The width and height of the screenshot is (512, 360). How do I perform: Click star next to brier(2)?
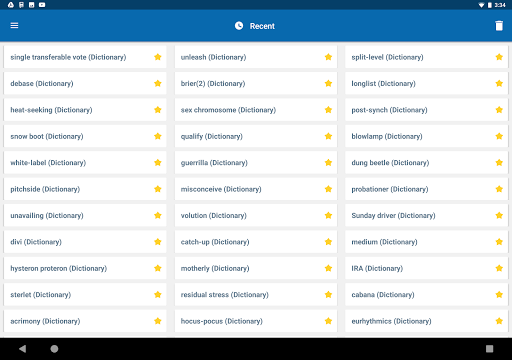[328, 83]
